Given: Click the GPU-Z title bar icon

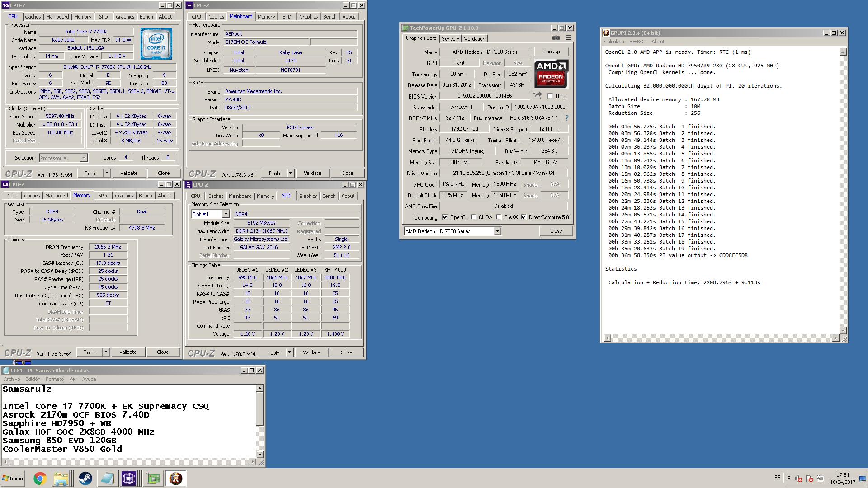Looking at the screenshot, I should [406, 28].
